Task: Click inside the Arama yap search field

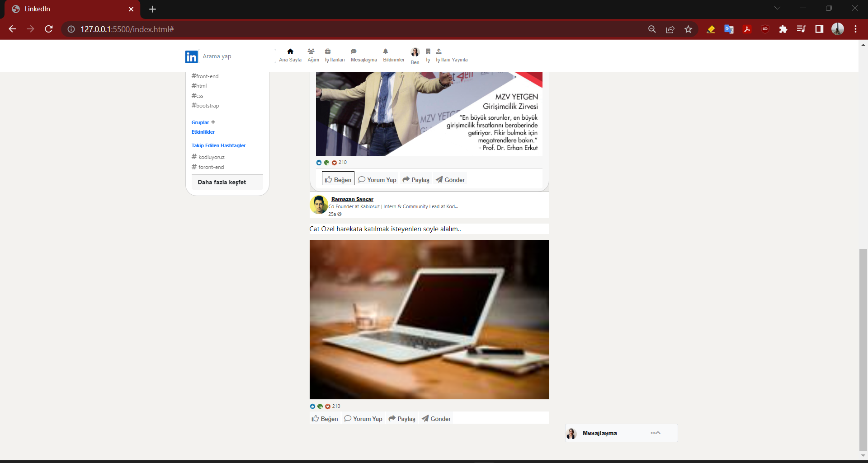Action: pyautogui.click(x=237, y=56)
